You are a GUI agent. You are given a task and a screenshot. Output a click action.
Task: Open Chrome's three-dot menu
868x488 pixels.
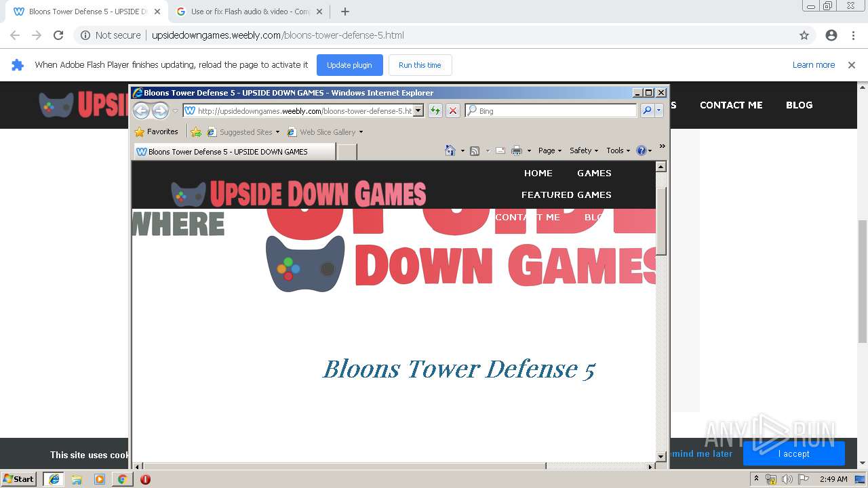point(853,35)
